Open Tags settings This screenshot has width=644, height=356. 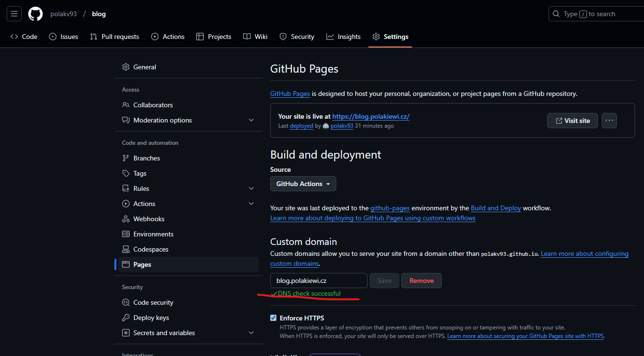tap(189, 173)
